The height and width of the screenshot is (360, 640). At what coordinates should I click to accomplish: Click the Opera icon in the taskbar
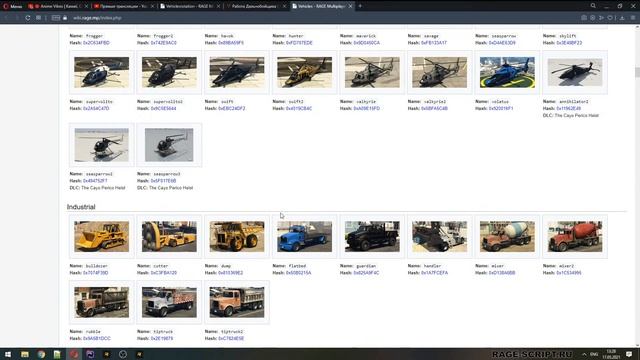(x=74, y=354)
